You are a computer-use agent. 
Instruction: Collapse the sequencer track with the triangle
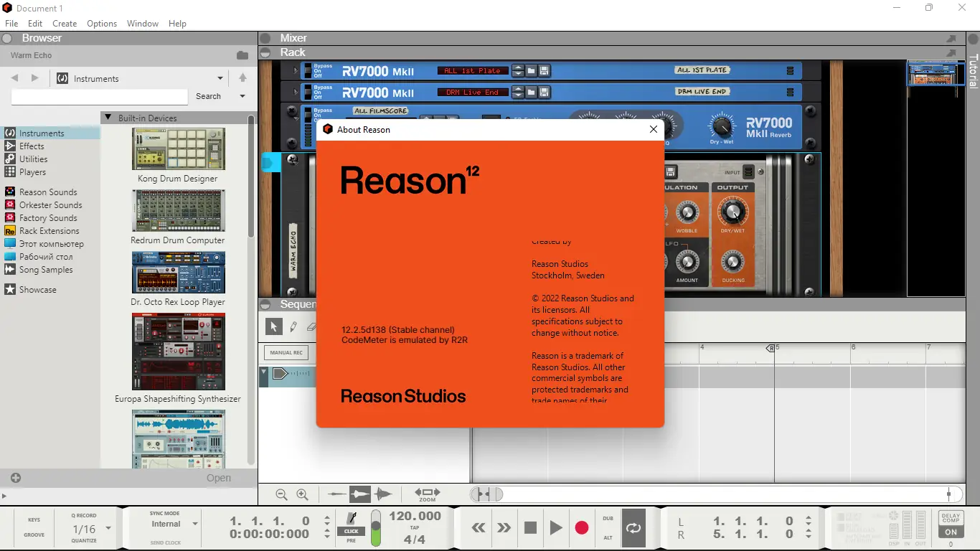(x=263, y=372)
